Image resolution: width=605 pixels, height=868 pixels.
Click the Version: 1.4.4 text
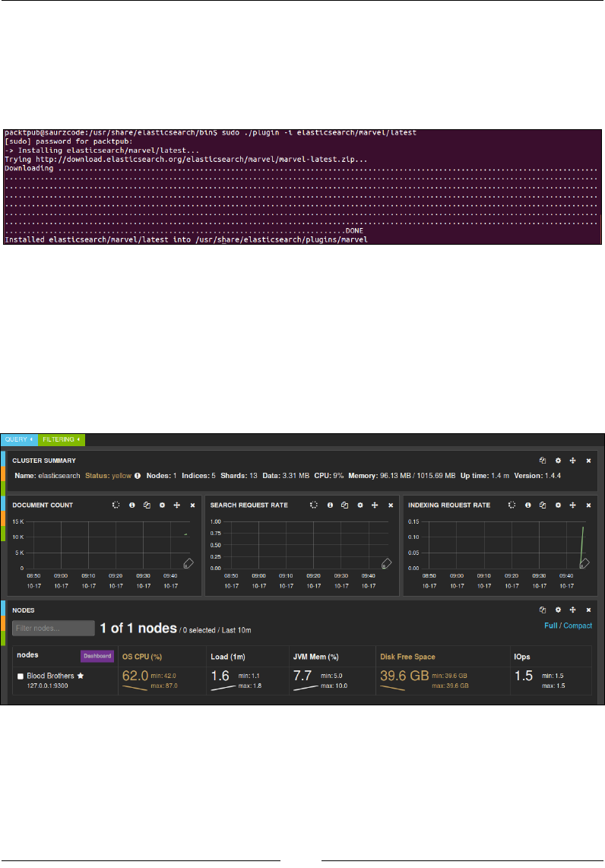pyautogui.click(x=537, y=476)
